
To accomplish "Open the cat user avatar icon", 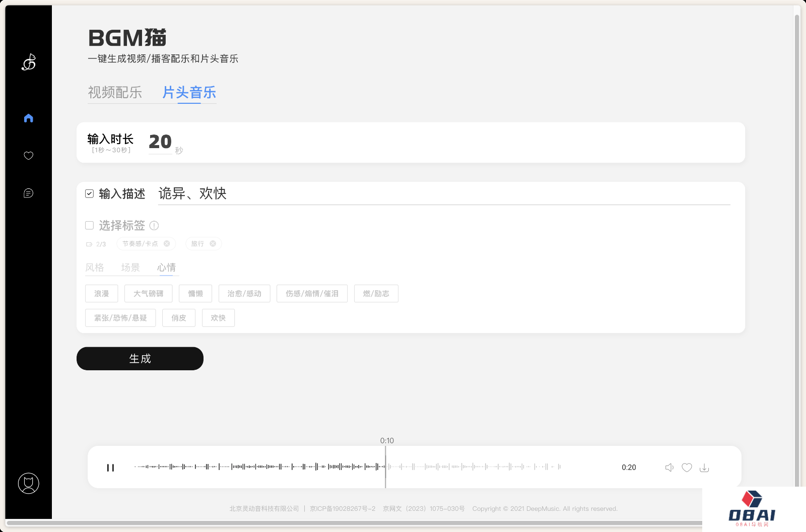I will (29, 483).
